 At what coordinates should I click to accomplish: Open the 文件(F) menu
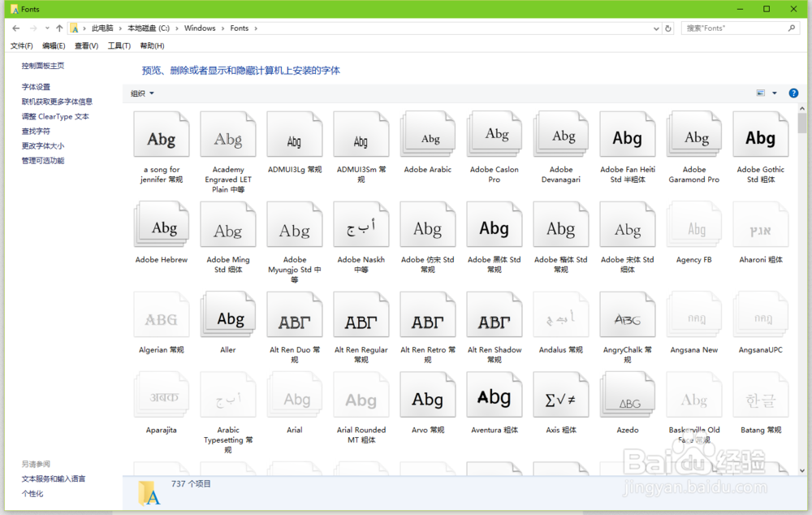pos(22,45)
